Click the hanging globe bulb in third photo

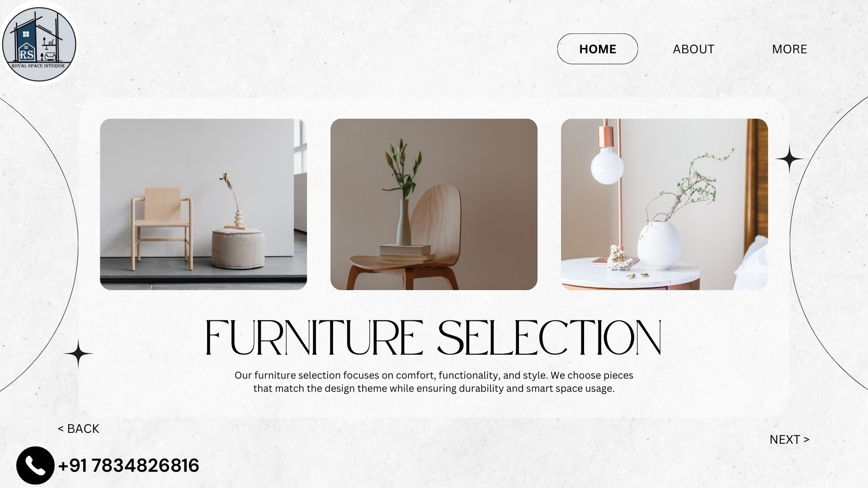pyautogui.click(x=607, y=165)
